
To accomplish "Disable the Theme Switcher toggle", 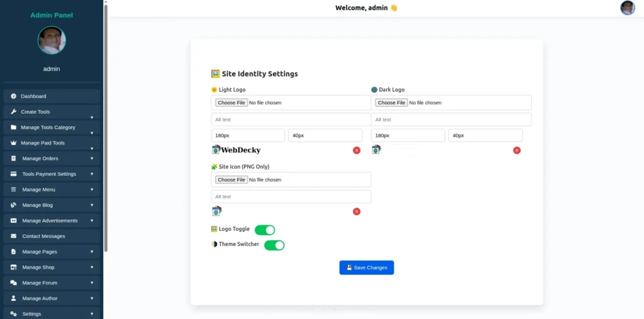I will (274, 245).
